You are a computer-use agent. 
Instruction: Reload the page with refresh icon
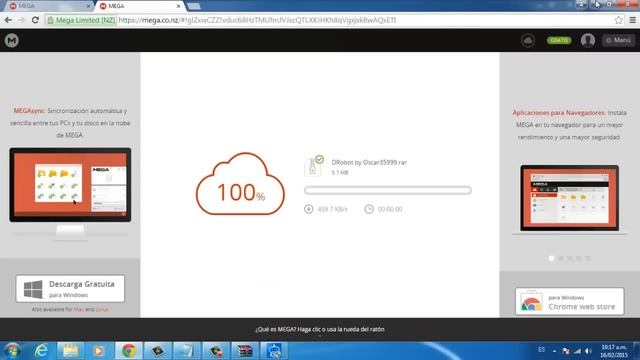click(x=35, y=20)
